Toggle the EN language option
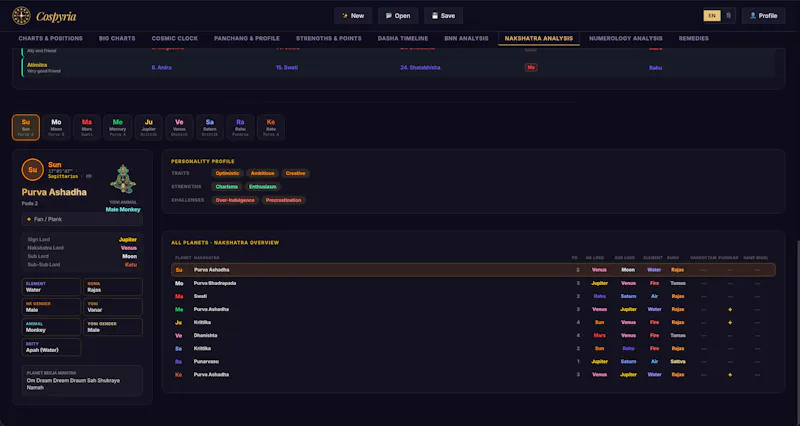This screenshot has width=800, height=426. [712, 16]
